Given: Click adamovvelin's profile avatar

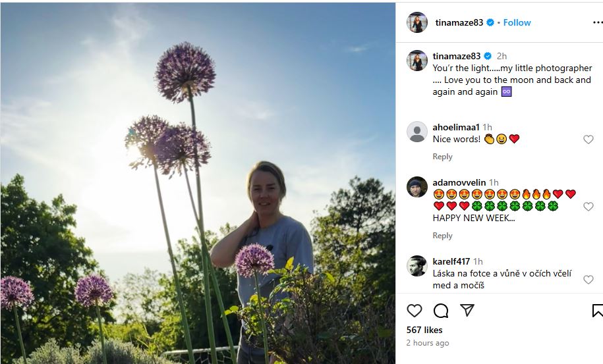Looking at the screenshot, I should [x=417, y=187].
